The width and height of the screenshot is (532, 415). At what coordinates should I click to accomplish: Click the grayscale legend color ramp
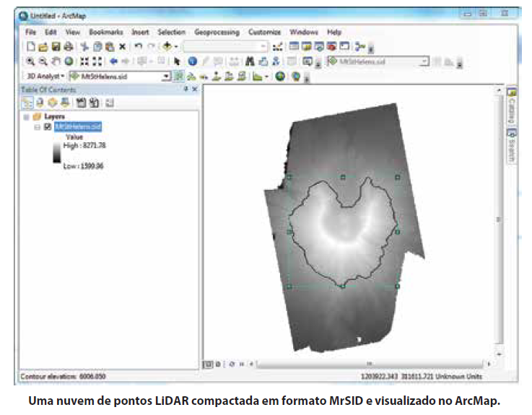[56, 153]
